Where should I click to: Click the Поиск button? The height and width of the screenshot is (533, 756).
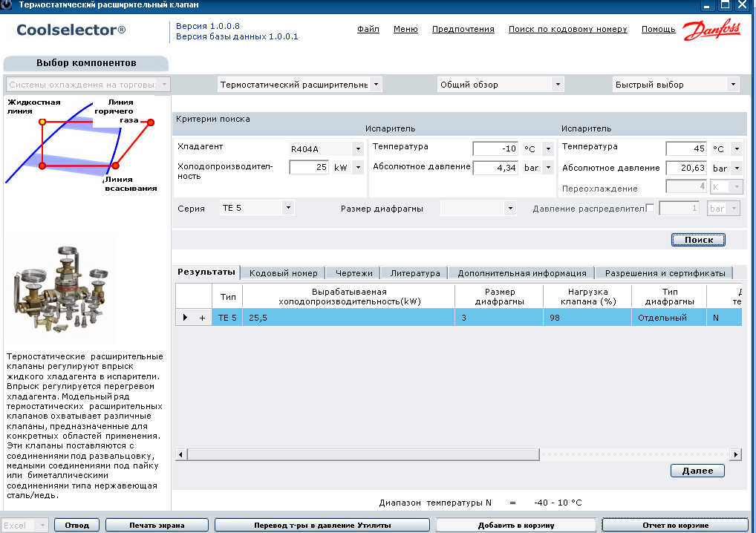coord(698,240)
